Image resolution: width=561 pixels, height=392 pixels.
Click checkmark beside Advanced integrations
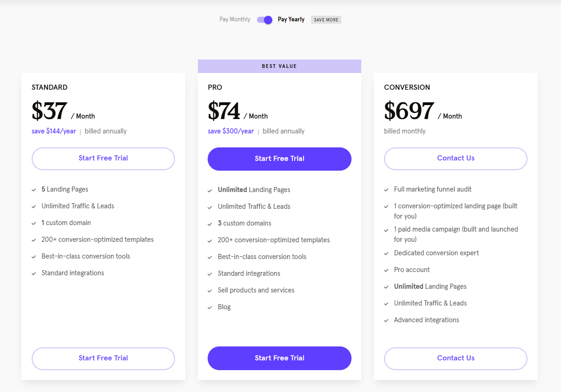pos(386,320)
